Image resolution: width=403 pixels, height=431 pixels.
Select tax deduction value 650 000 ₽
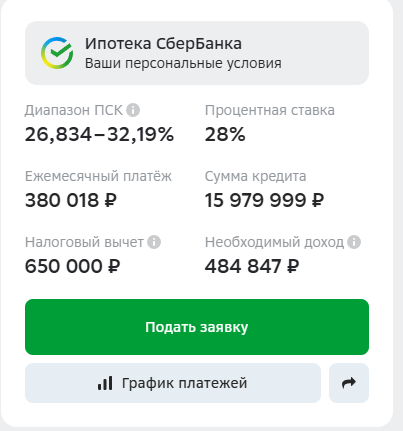[x=72, y=266]
